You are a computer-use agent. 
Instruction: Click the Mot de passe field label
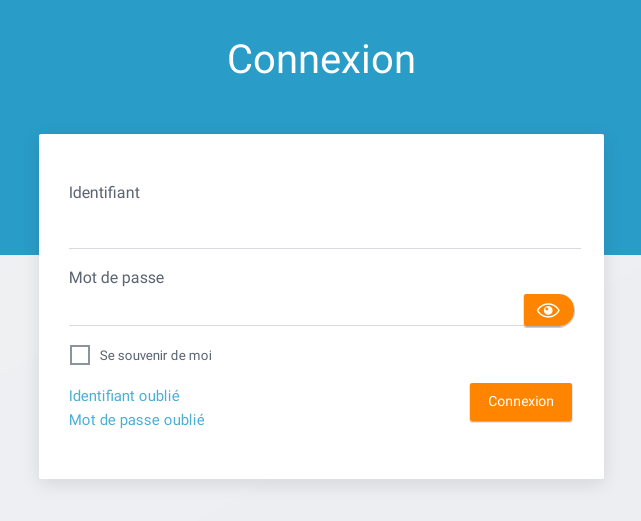[117, 278]
